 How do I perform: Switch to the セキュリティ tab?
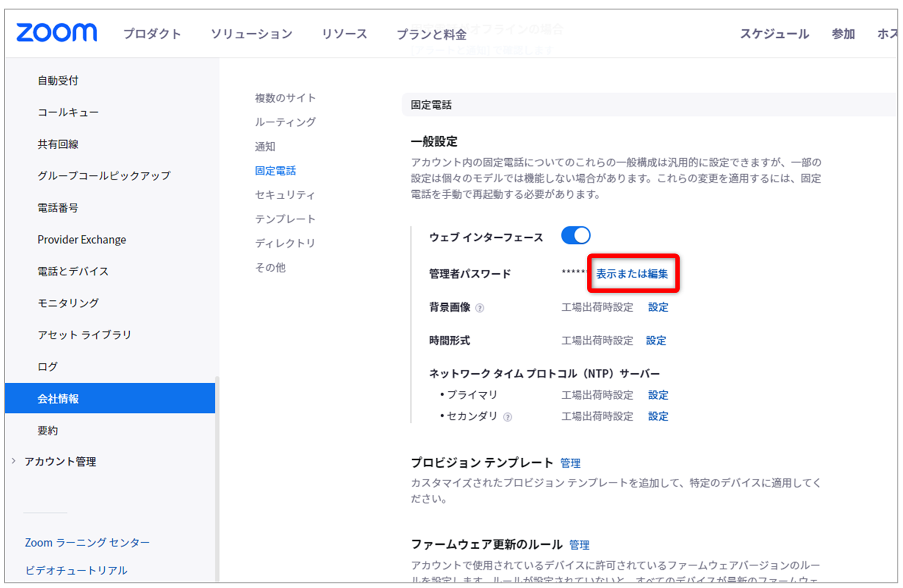[x=285, y=195]
